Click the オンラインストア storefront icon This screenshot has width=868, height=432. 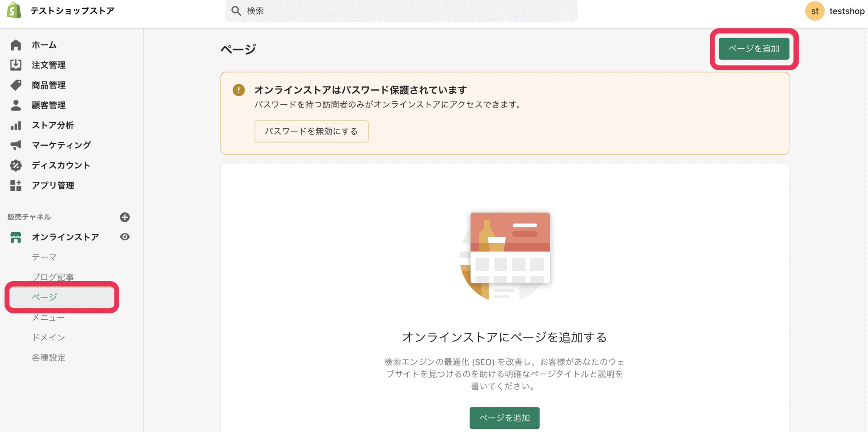coord(15,237)
